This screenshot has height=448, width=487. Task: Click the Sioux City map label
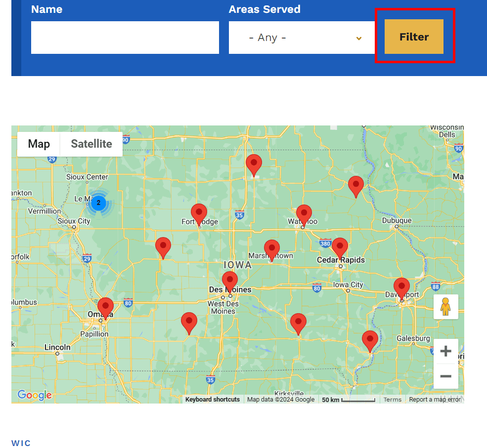(x=74, y=221)
